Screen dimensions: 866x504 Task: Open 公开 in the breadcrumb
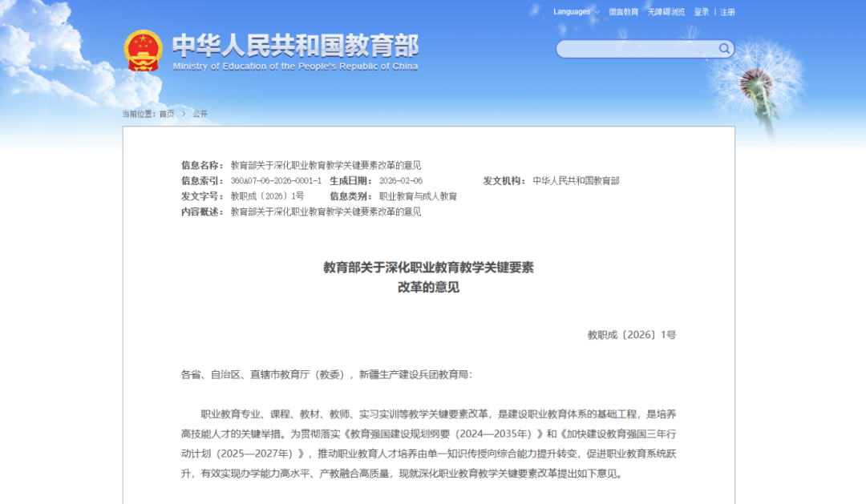point(200,114)
